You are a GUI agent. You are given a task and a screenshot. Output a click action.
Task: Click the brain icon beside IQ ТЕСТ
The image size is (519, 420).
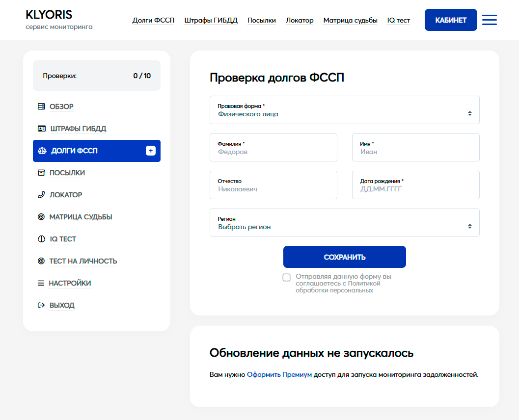[41, 239]
